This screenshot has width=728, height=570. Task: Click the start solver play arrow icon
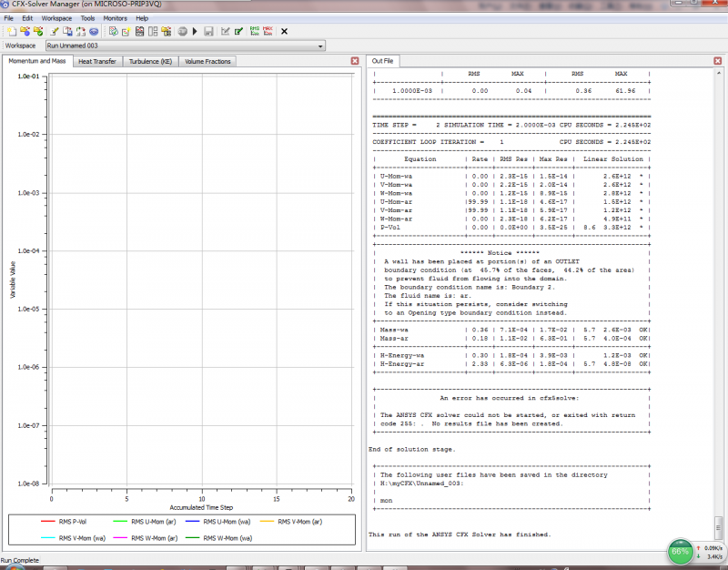pos(194,31)
